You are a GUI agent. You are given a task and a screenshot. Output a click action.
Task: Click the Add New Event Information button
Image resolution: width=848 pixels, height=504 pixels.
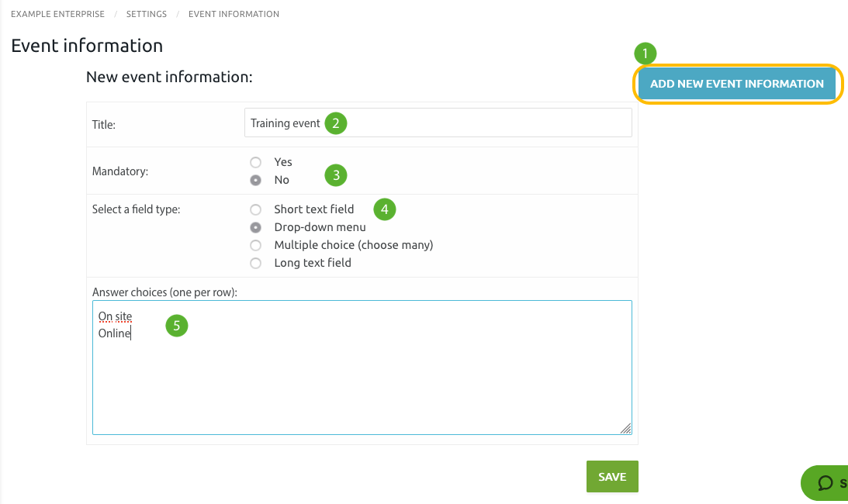point(737,84)
